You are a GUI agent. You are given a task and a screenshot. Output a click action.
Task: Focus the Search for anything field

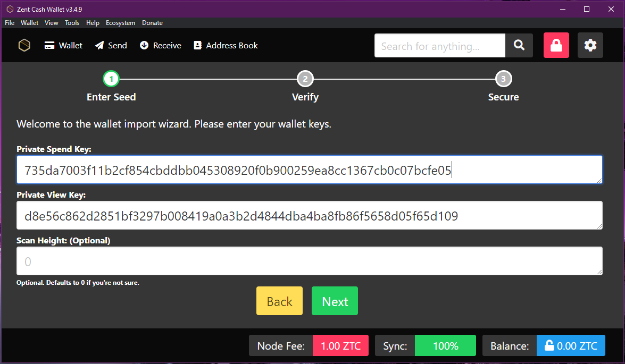(x=440, y=45)
